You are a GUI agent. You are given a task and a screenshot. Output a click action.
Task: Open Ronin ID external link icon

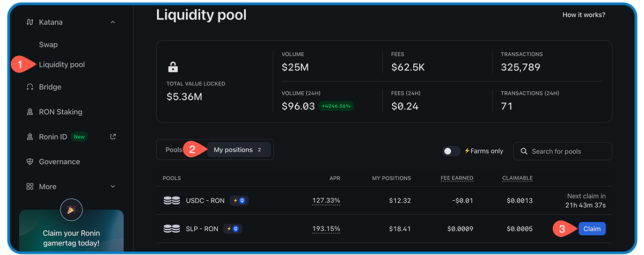(x=113, y=136)
